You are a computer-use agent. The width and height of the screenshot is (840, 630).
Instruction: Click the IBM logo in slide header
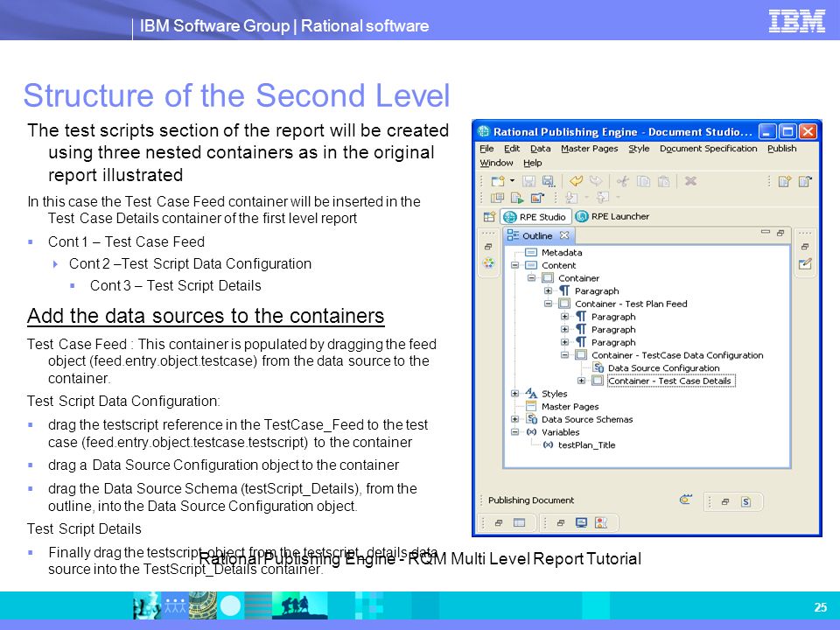(x=796, y=21)
